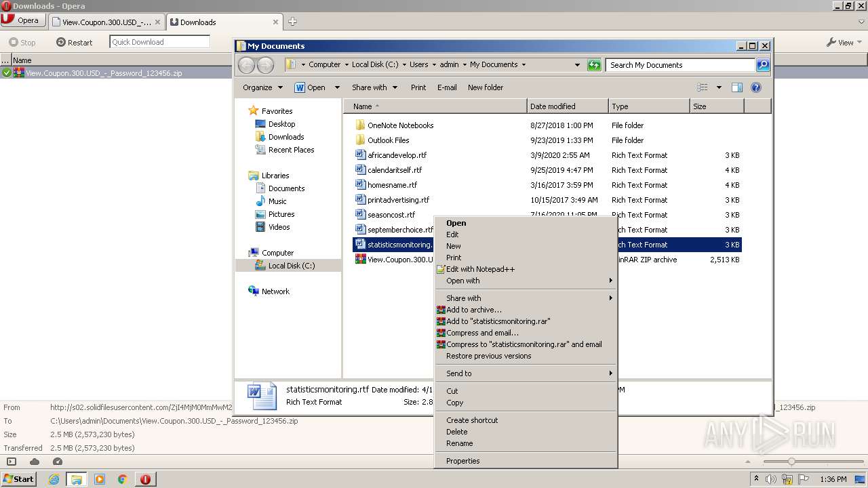868x488 pixels.
Task: Click the Action Center flag icon in tray
Action: [804, 479]
